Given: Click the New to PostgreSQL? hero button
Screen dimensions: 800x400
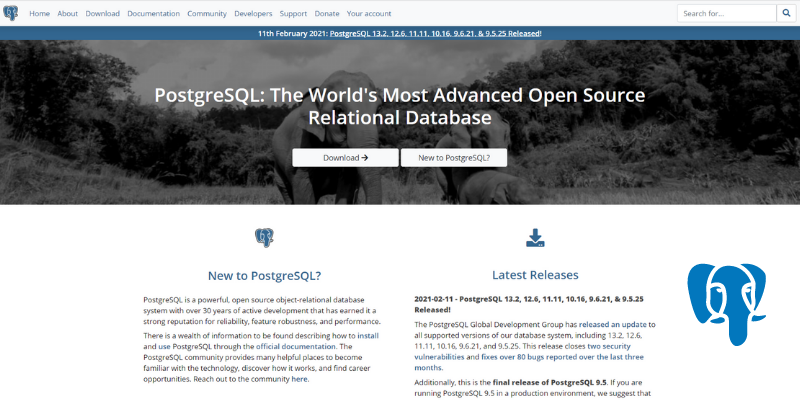Looking at the screenshot, I should [x=454, y=158].
